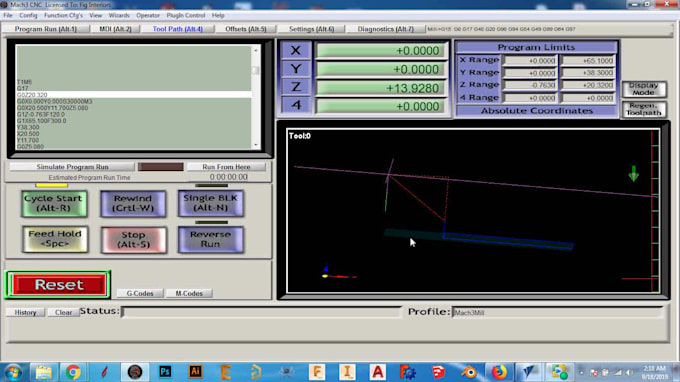
Task: Switch to Settings (Alt-6) tab
Action: pos(311,29)
